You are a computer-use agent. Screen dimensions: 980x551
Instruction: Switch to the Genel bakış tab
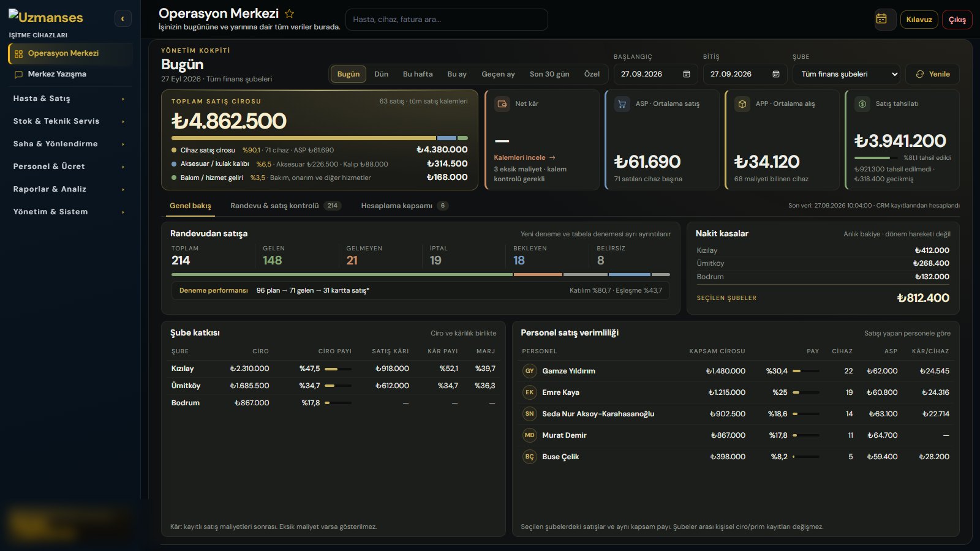[x=190, y=206]
